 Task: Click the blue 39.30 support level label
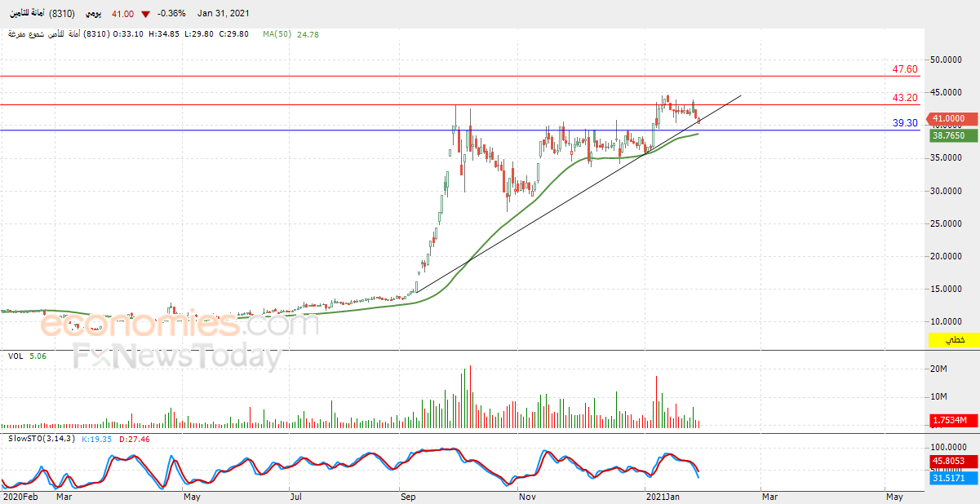(905, 123)
